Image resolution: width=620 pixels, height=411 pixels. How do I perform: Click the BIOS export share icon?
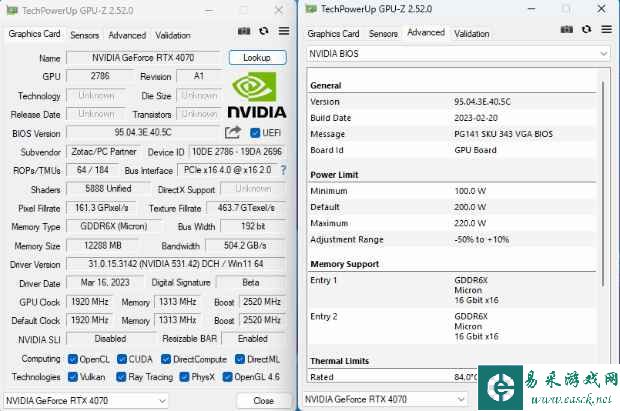point(233,133)
